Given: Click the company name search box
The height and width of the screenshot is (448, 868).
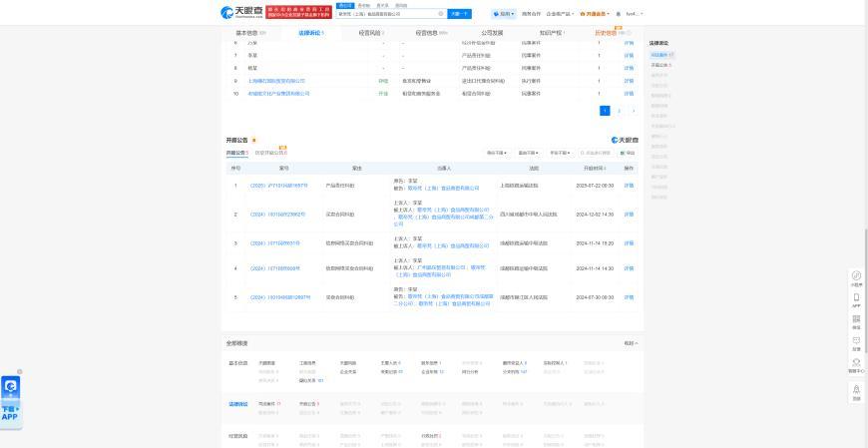Looking at the screenshot, I should (391, 14).
